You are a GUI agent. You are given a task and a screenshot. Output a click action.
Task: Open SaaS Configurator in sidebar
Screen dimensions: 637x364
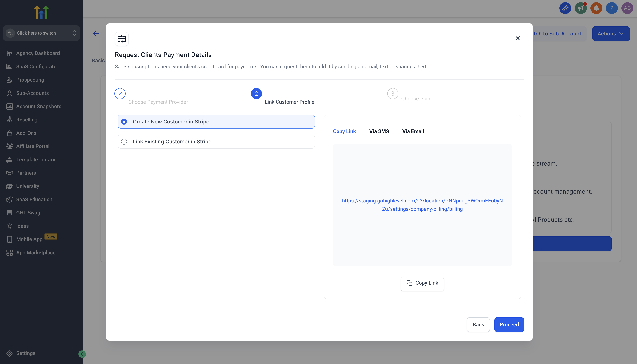click(x=37, y=66)
